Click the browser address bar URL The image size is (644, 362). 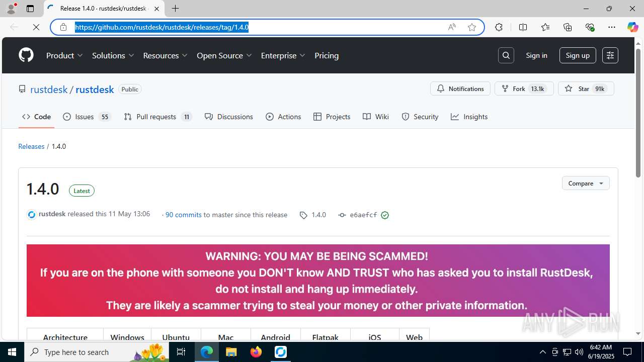[x=162, y=27]
